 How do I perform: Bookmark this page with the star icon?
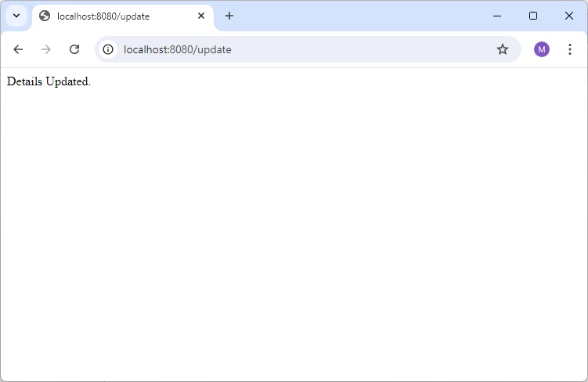(x=503, y=49)
